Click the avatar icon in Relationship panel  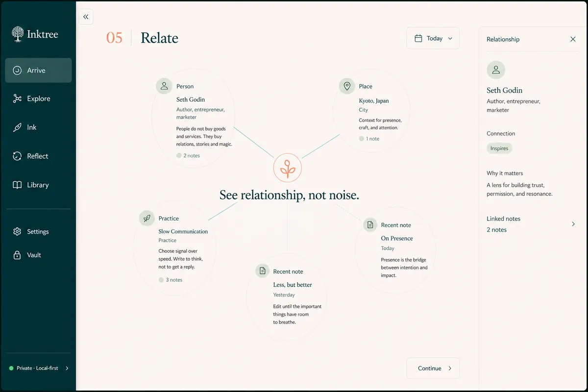(496, 70)
